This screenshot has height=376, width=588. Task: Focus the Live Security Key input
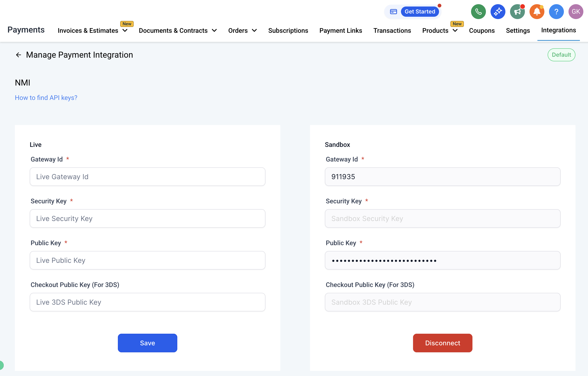click(x=147, y=218)
